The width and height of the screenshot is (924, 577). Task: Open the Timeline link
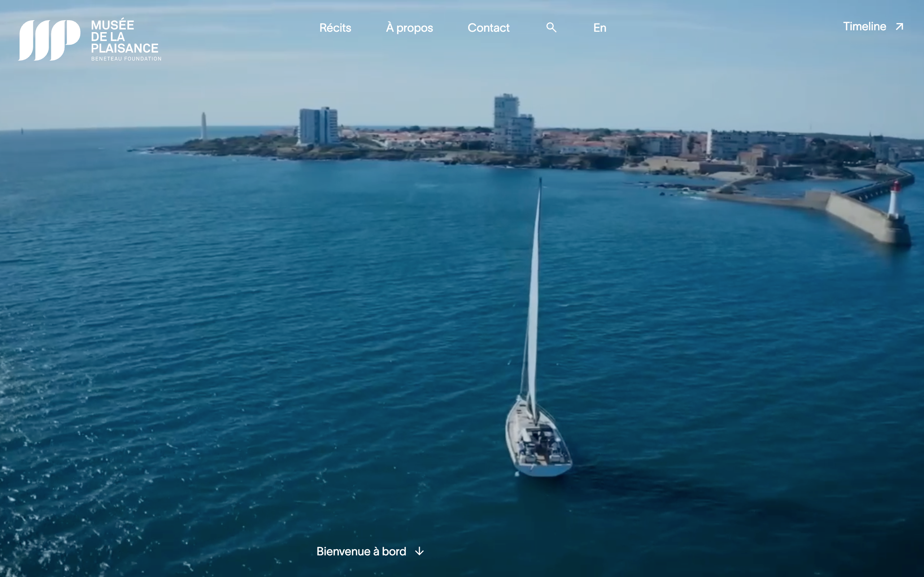(x=864, y=27)
